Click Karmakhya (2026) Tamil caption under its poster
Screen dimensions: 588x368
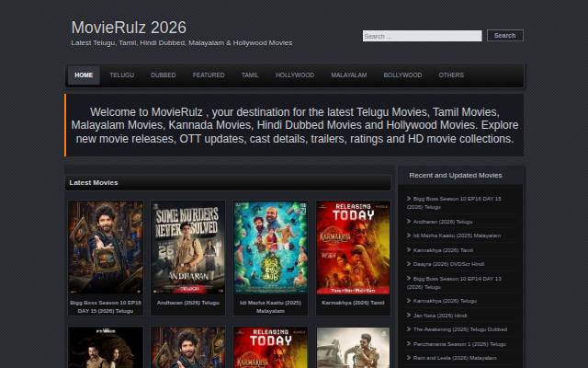point(353,303)
